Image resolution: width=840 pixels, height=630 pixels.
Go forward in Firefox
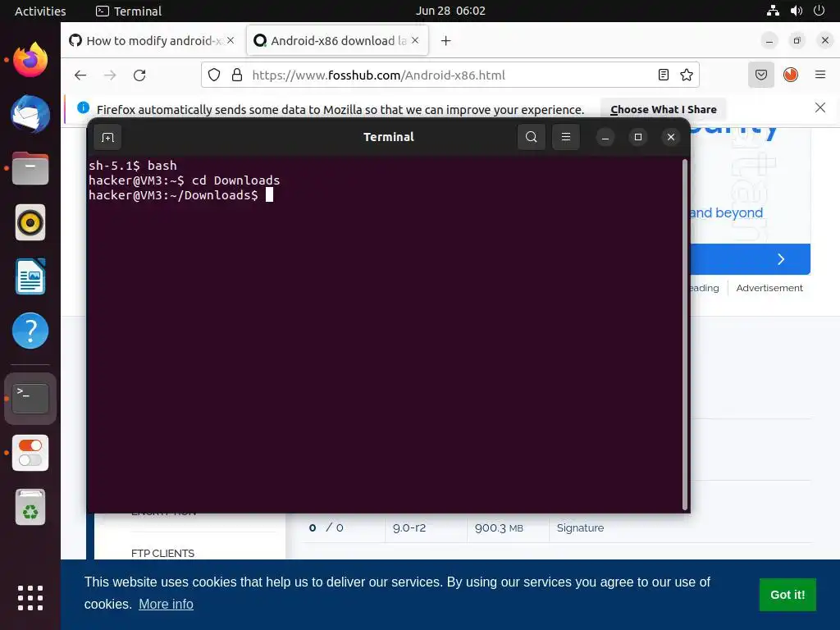[110, 75]
